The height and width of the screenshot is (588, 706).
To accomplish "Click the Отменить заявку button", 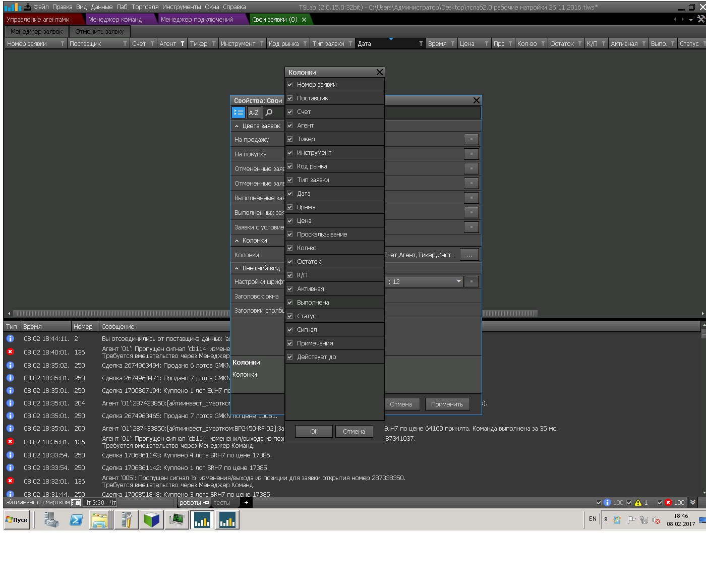I will click(x=99, y=32).
